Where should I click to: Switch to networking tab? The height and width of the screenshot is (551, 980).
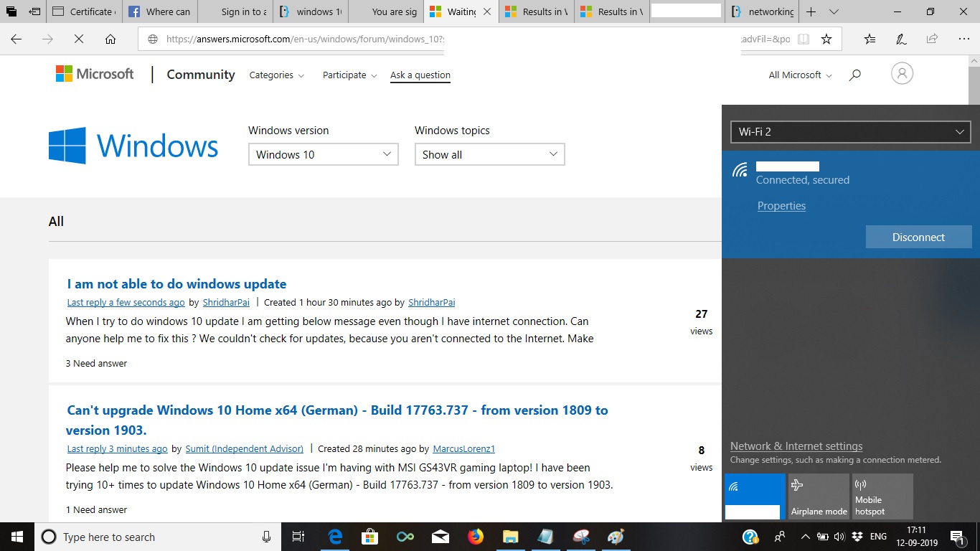pyautogui.click(x=762, y=12)
